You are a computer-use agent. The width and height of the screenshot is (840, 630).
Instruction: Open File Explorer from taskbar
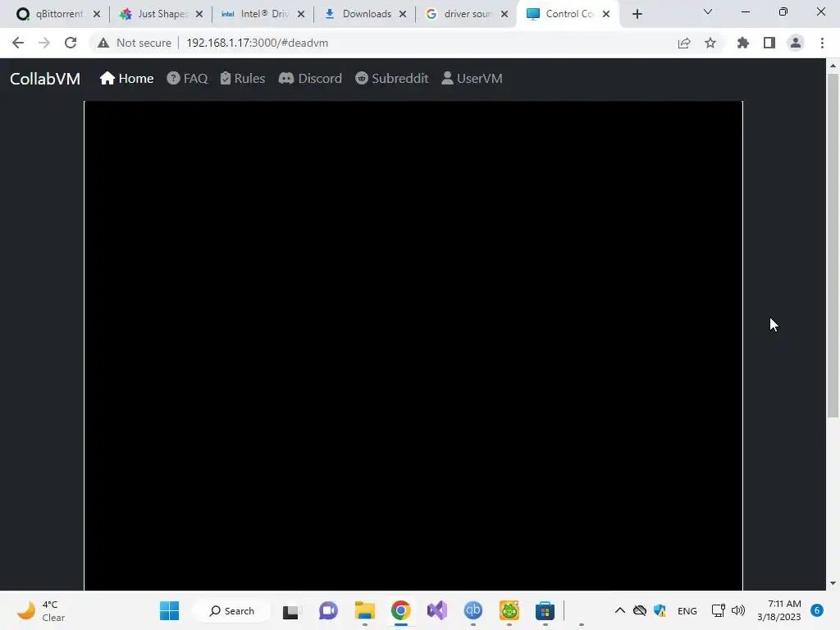[365, 610]
